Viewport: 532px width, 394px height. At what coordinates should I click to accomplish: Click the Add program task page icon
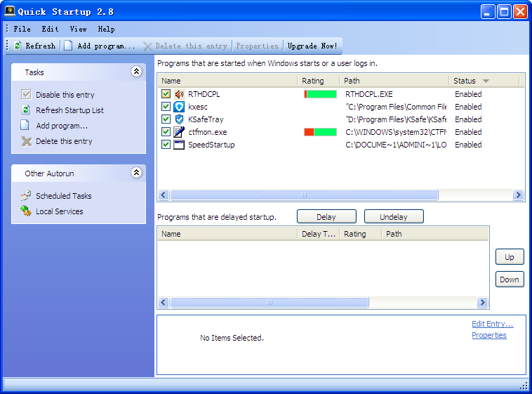[25, 125]
